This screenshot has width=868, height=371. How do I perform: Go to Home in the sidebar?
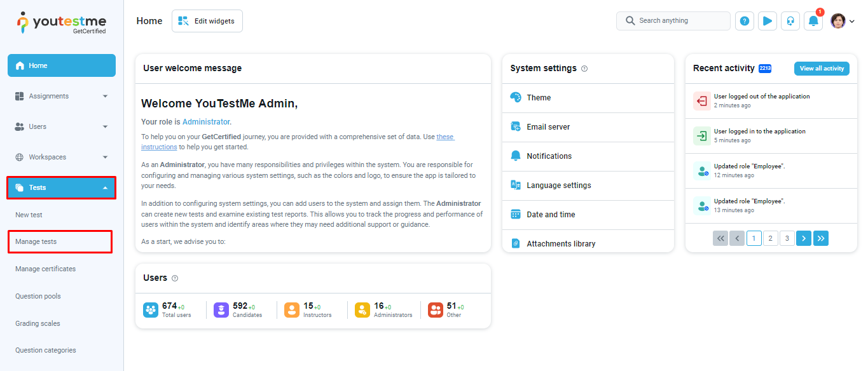click(62, 65)
